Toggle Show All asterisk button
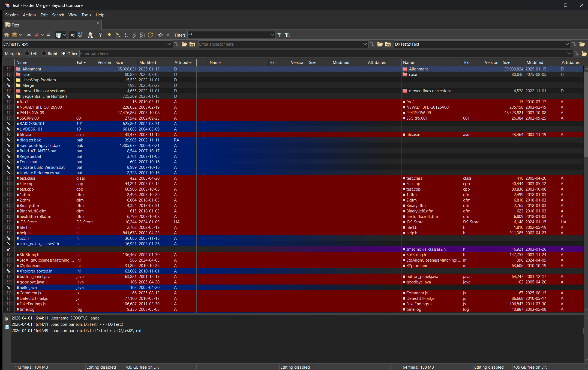Image resolution: width=588 pixels, height=370 pixels. (x=29, y=35)
